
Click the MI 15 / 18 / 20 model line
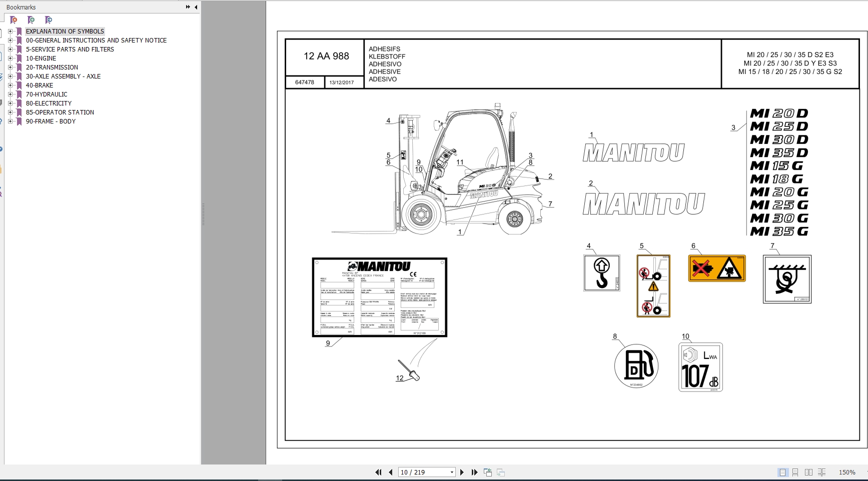(x=790, y=71)
